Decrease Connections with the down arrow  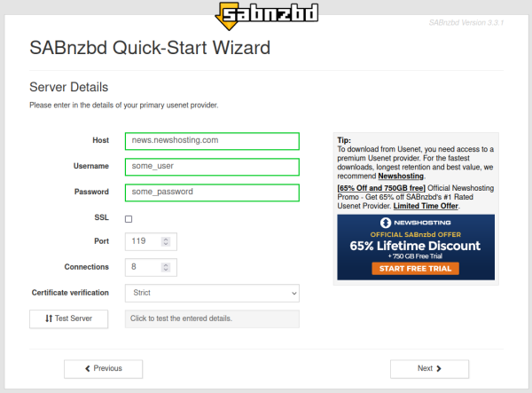tap(166, 270)
